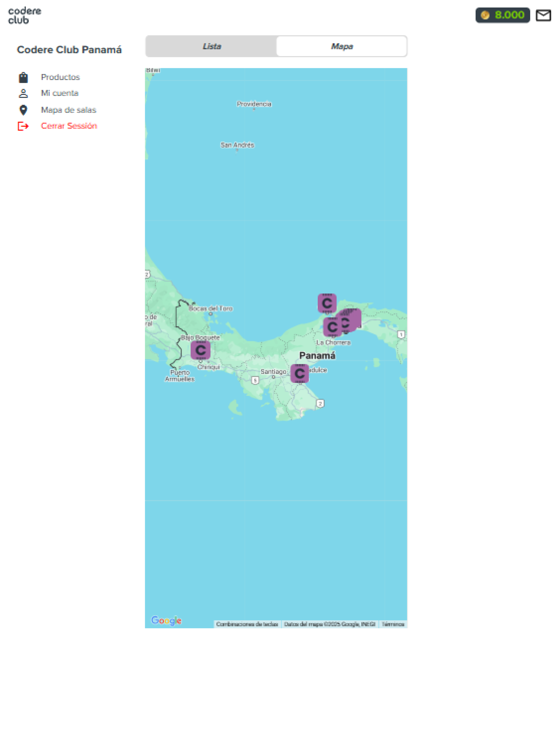Click the Santiago map label

click(x=273, y=372)
